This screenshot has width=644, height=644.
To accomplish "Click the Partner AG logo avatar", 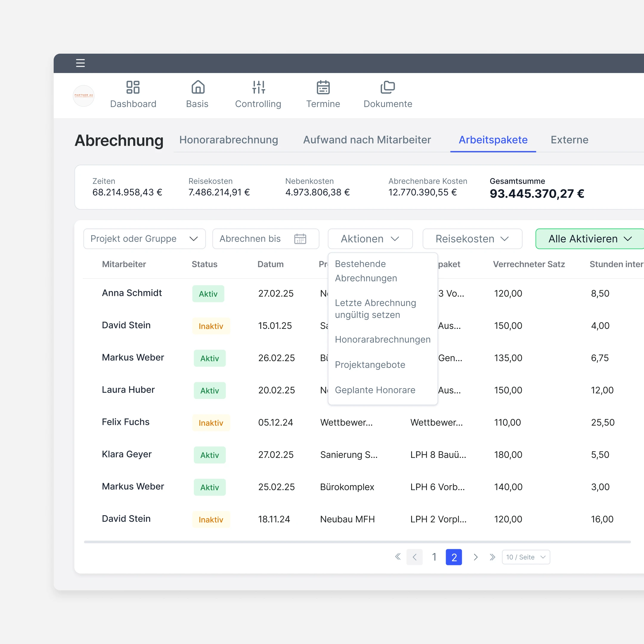I will point(84,96).
